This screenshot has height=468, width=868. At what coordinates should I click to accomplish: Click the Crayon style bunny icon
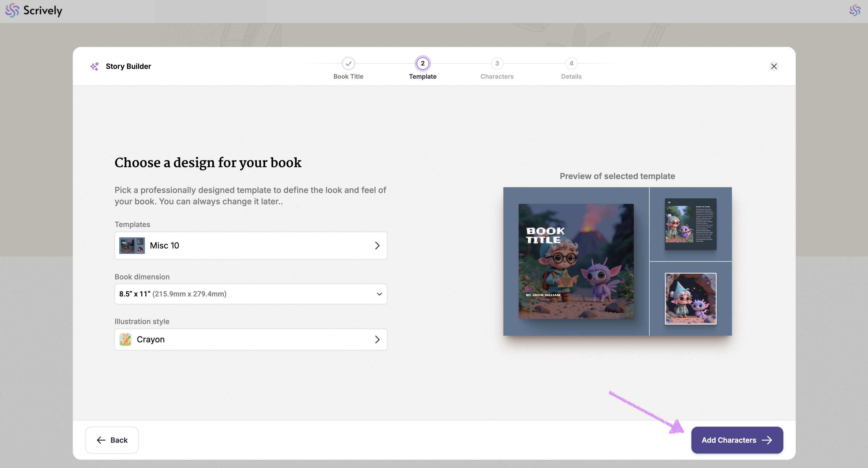click(x=125, y=339)
